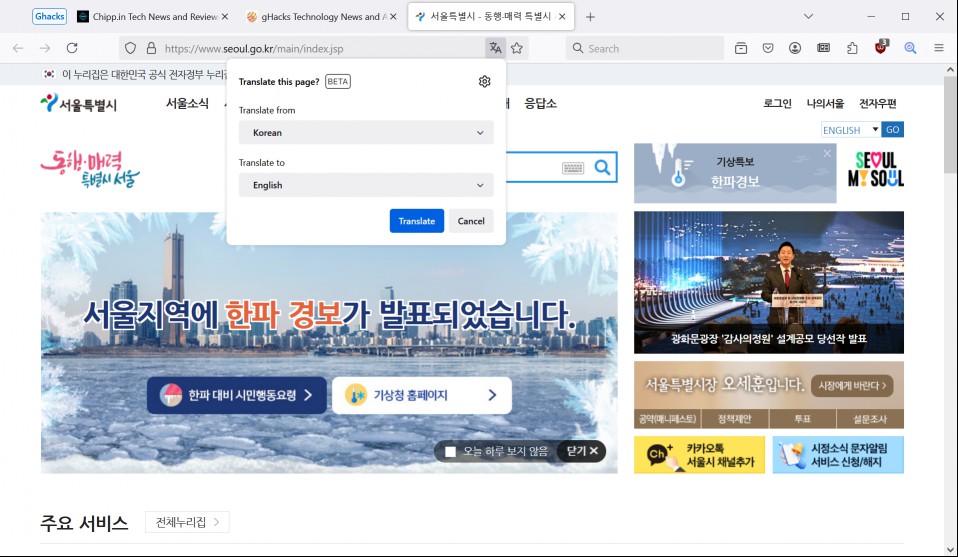The height and width of the screenshot is (557, 958).
Task: Expand the Translate to English dropdown
Action: 366,185
